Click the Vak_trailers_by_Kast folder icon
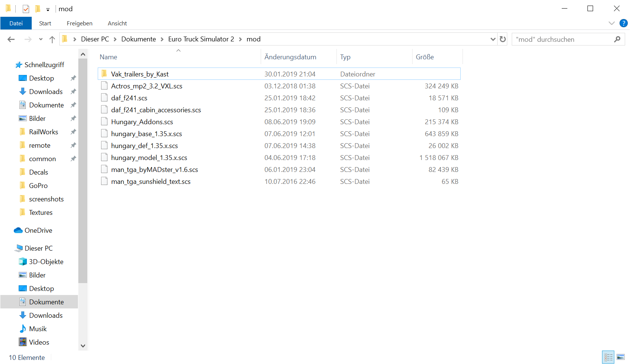This screenshot has width=630, height=364. click(x=104, y=74)
